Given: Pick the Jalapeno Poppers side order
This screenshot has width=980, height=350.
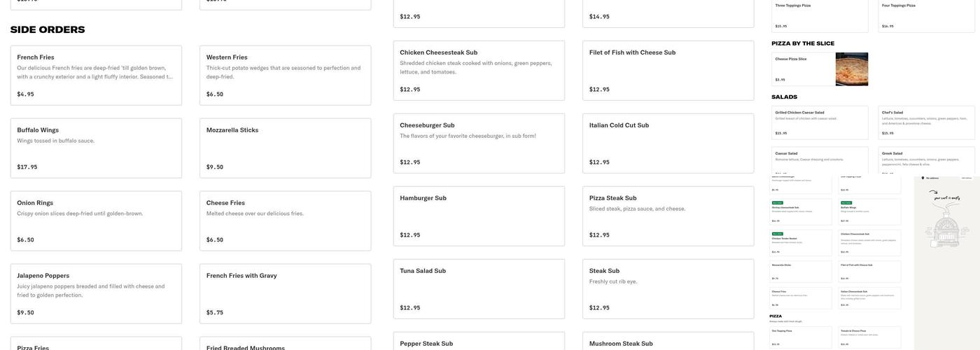Looking at the screenshot, I should click(x=96, y=293).
